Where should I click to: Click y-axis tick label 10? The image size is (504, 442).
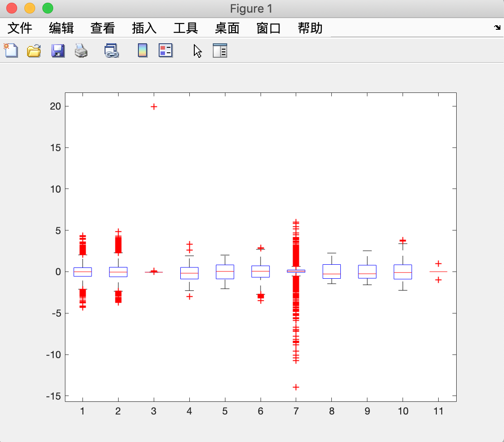[55, 189]
